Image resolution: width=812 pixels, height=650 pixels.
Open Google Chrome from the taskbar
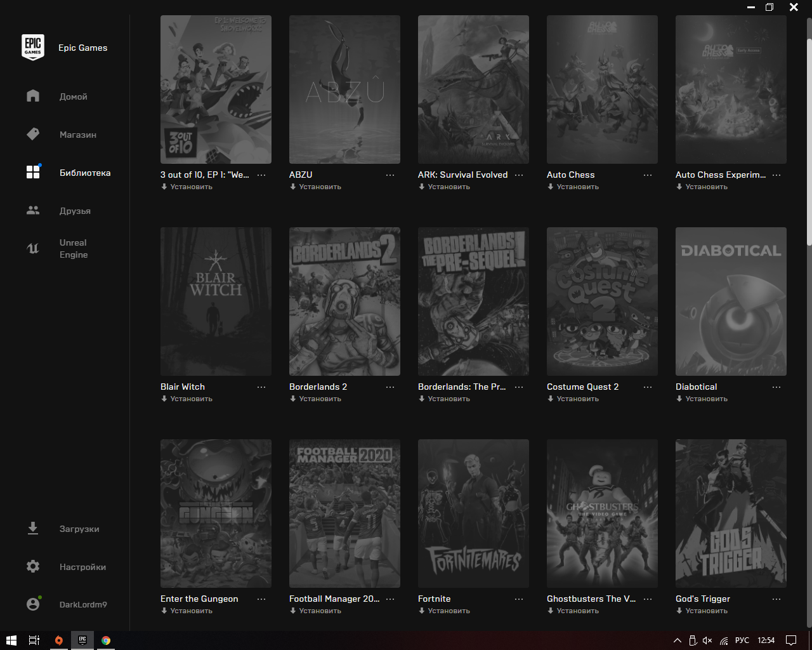tap(106, 640)
